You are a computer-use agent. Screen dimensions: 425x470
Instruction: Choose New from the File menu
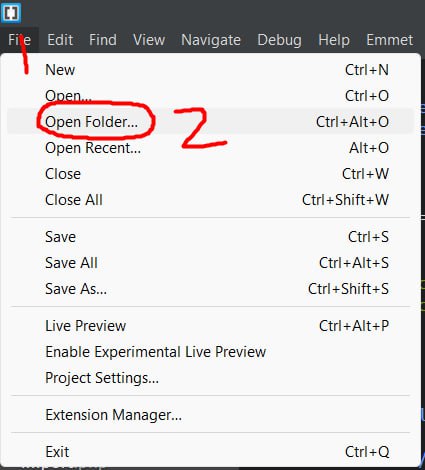pos(211,70)
